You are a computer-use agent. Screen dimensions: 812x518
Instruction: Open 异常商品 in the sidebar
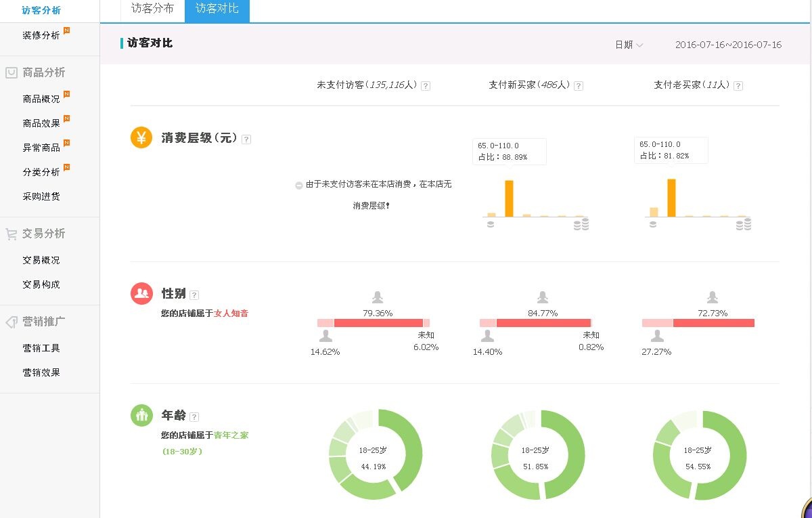[41, 148]
